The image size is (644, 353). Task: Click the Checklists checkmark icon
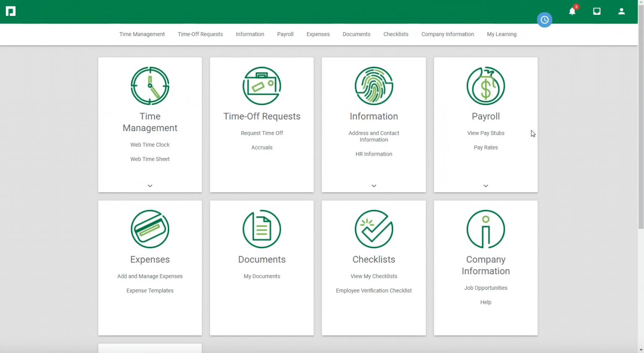coord(374,229)
